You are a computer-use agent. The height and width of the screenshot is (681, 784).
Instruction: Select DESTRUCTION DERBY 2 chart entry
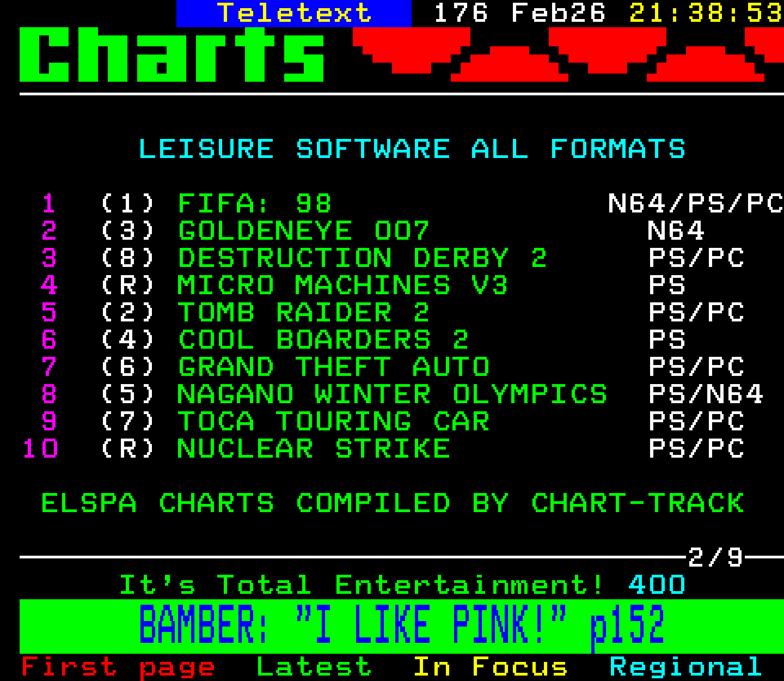tap(363, 258)
